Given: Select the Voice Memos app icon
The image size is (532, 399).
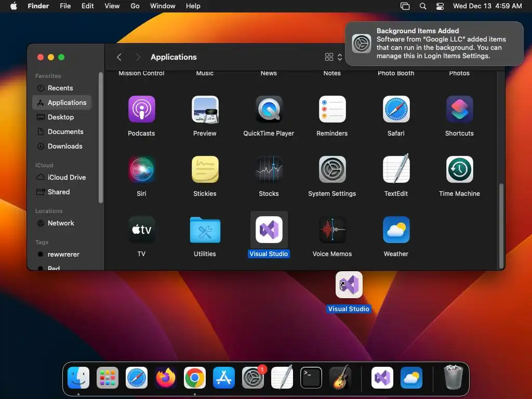Looking at the screenshot, I should pyautogui.click(x=332, y=230).
